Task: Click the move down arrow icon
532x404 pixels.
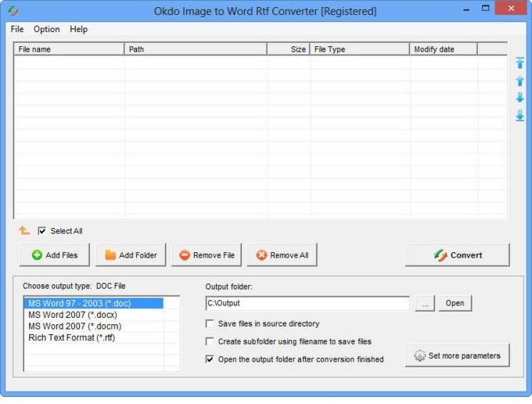Action: click(x=519, y=98)
